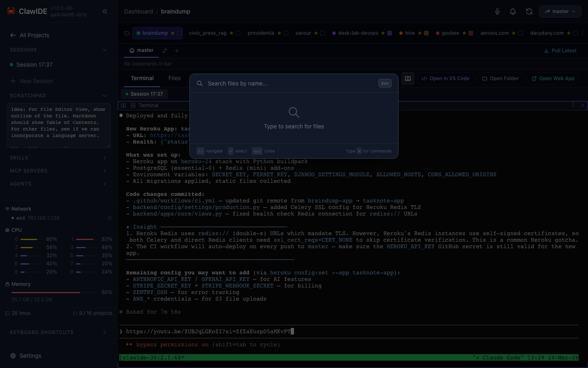588x368 pixels.
Task: Click the Esc key badge in search dialog
Action: (x=385, y=83)
